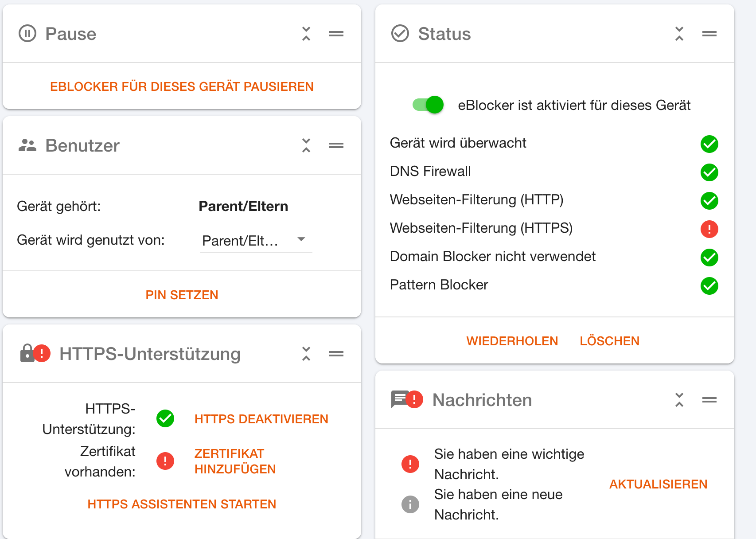This screenshot has height=539, width=756.
Task: Click the HTTPS-Unterstützung header warning badge
Action: point(42,354)
